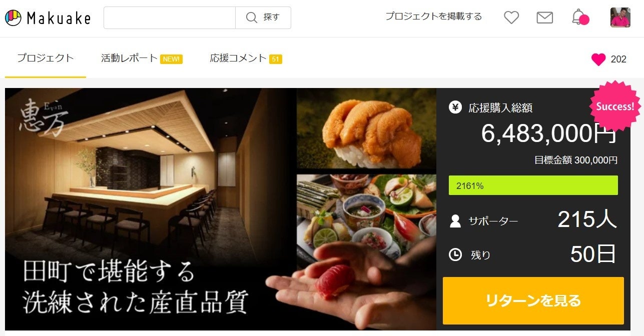The image size is (644, 336).
Task: Open the 活動レポート tab
Action: point(142,58)
